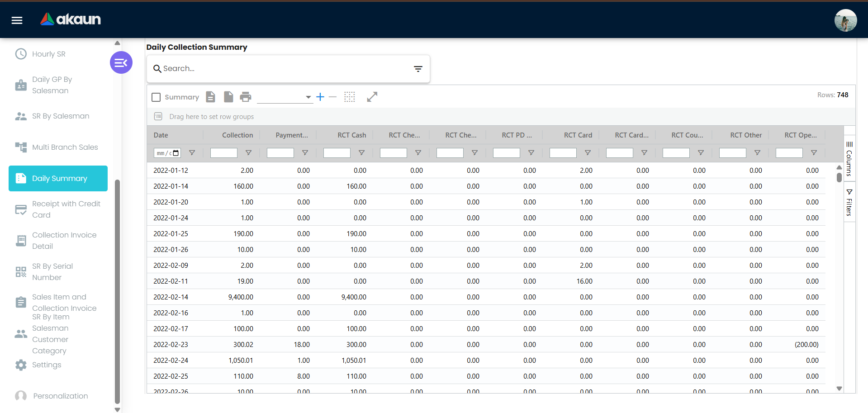Click the minus icon in grid toolbar
868x413 pixels.
[332, 97]
